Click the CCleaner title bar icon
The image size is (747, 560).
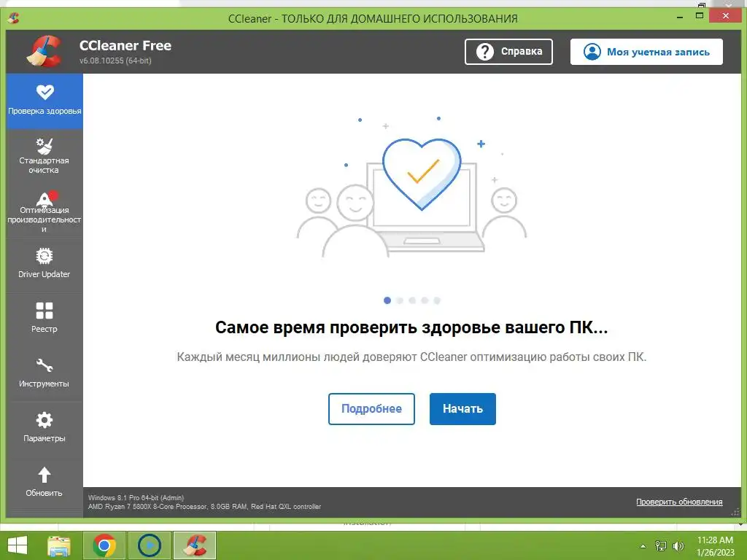coord(14,18)
